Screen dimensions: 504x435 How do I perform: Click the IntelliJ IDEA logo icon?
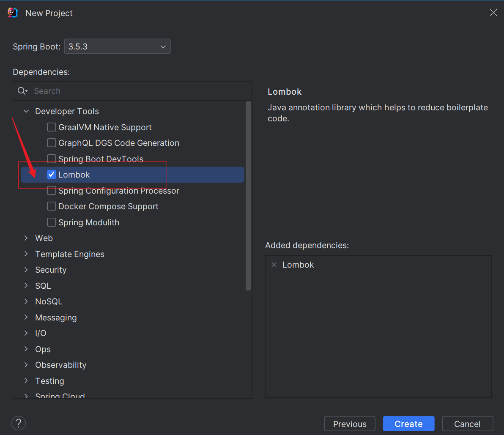pos(12,13)
